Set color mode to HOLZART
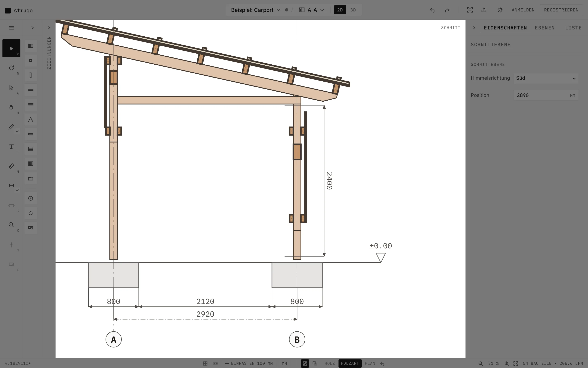The image size is (588, 368). point(350,363)
